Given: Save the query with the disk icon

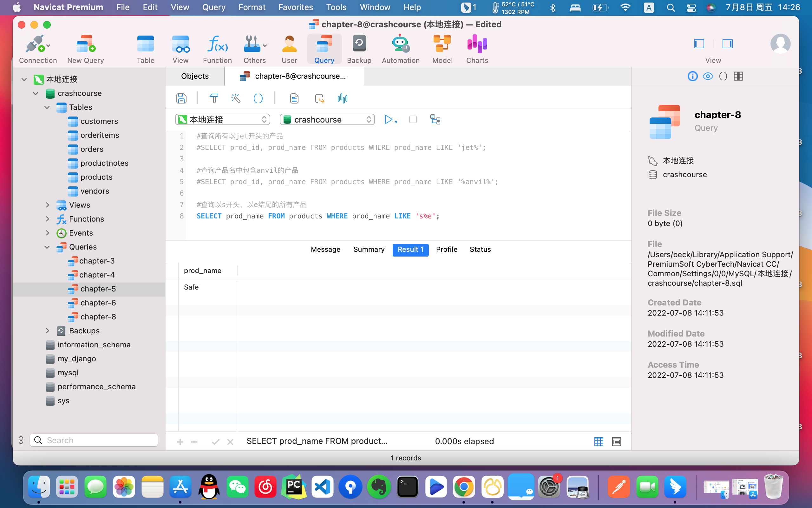Looking at the screenshot, I should pos(181,98).
